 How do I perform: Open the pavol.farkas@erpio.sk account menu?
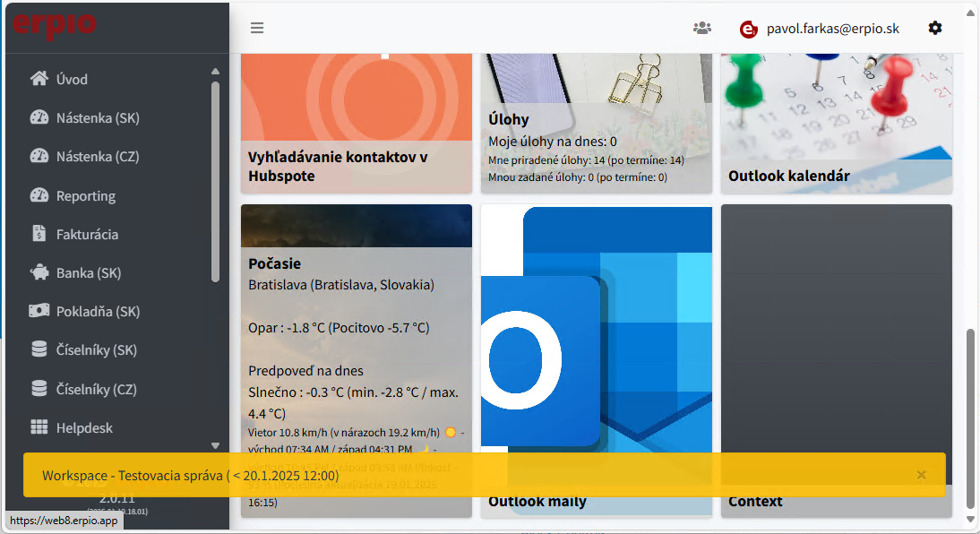click(832, 29)
